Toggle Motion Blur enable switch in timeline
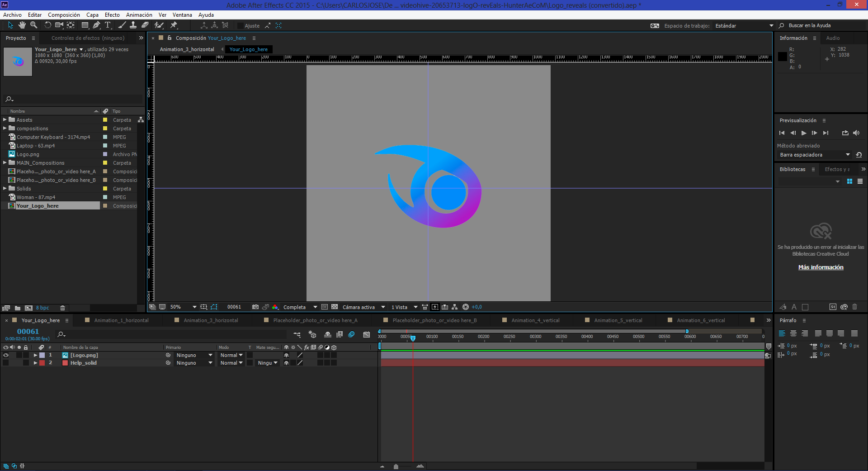Viewport: 868px width, 471px height. pyautogui.click(x=352, y=334)
